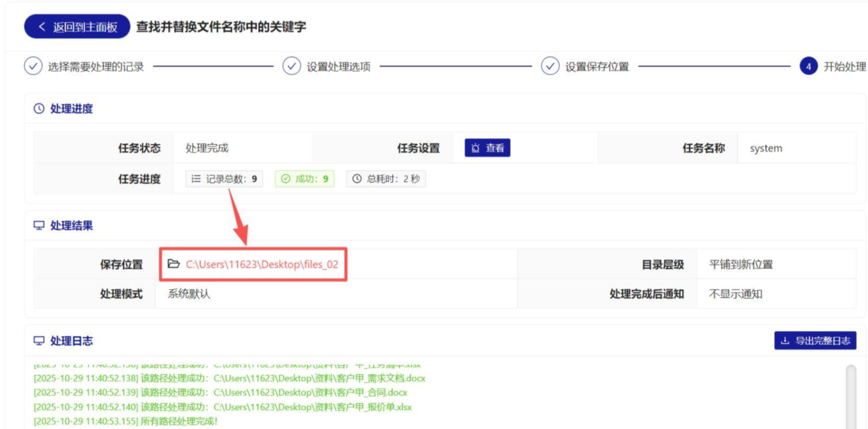The image size is (868, 429).
Task: Click the 选择需要处理的记录 step label
Action: click(x=96, y=67)
